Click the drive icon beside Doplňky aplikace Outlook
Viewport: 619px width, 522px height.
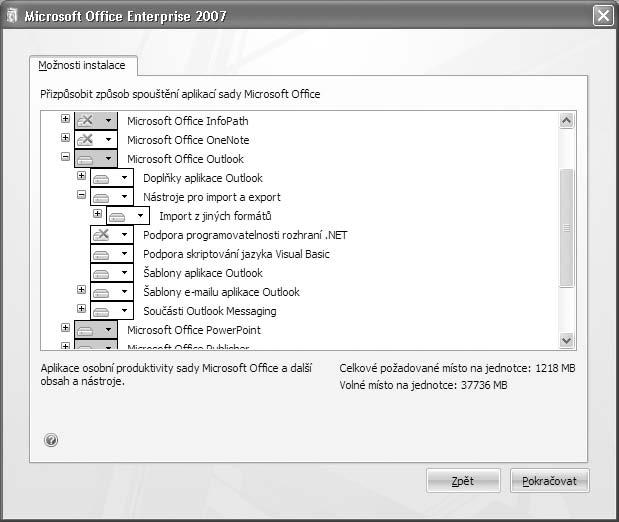tap(101, 178)
